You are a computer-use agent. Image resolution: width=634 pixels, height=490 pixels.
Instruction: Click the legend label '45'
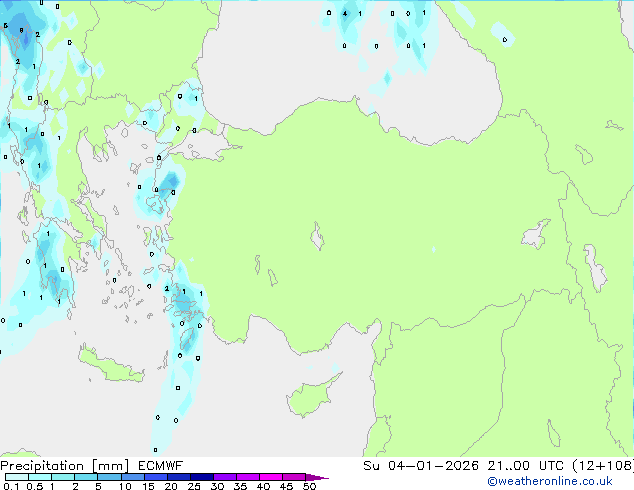pos(287,486)
